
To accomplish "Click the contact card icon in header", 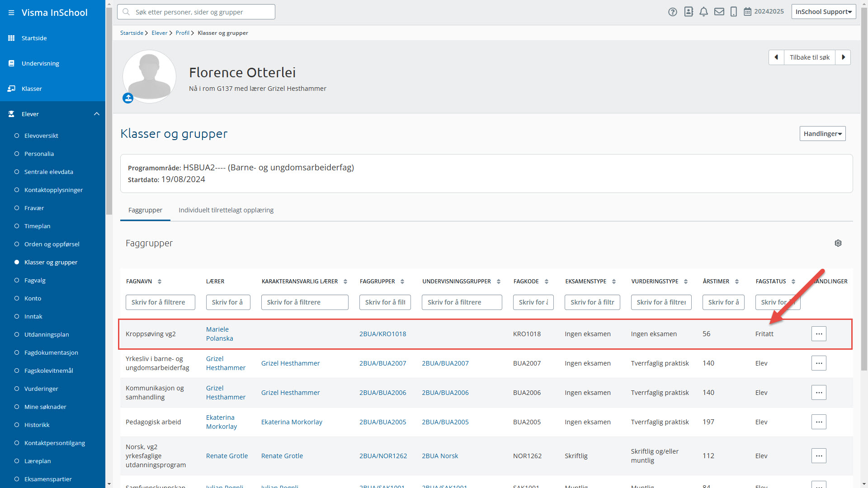I will pyautogui.click(x=689, y=12).
